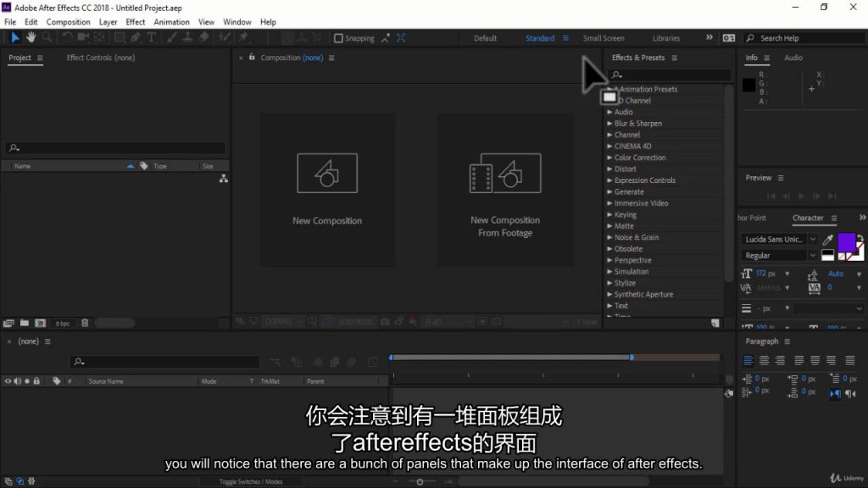Image resolution: width=868 pixels, height=488 pixels.
Task: Click the purple fill color swatch
Action: point(846,242)
